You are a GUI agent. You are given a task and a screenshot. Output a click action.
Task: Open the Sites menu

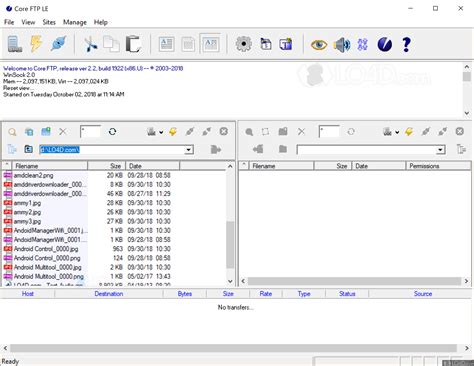pos(49,22)
